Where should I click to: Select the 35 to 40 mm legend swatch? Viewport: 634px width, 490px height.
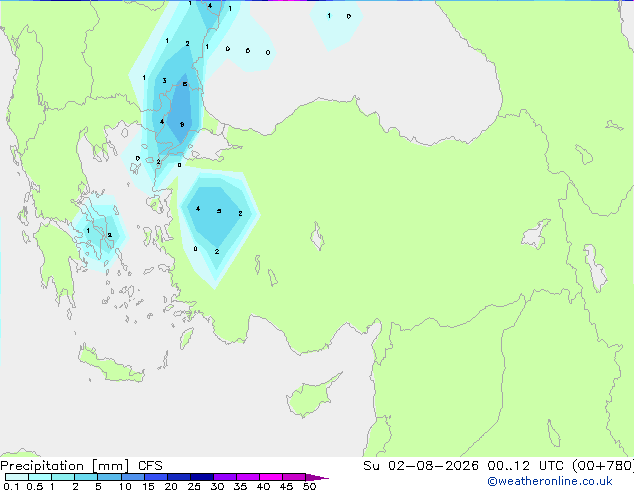(248, 477)
